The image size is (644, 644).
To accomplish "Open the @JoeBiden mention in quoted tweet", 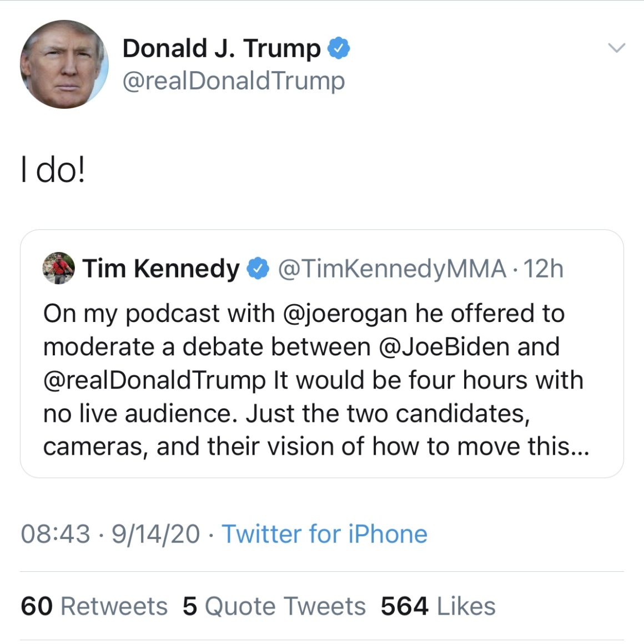I will [444, 347].
